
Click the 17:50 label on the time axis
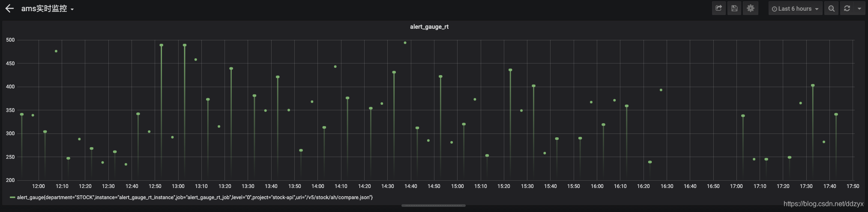click(853, 186)
